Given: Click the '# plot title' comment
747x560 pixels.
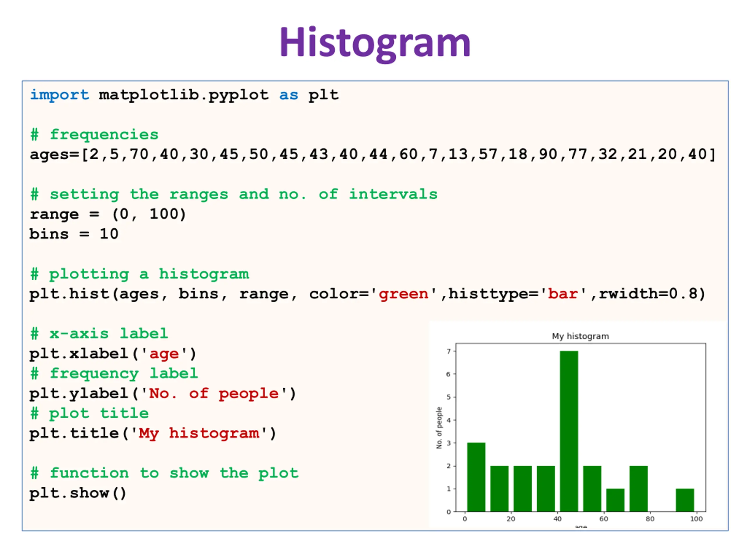Looking at the screenshot, I should [89, 414].
